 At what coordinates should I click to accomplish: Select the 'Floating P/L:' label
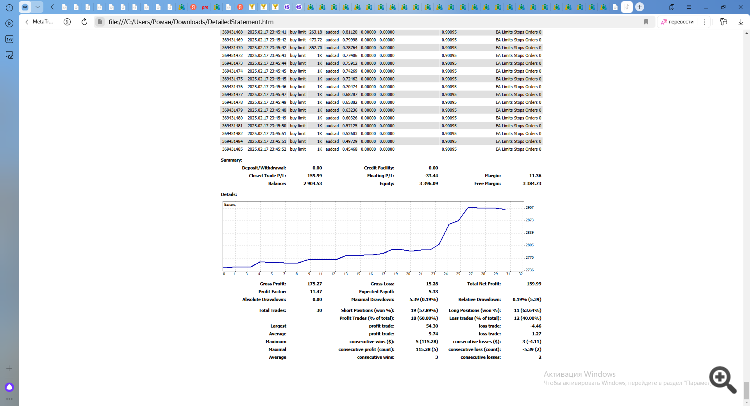(381, 176)
